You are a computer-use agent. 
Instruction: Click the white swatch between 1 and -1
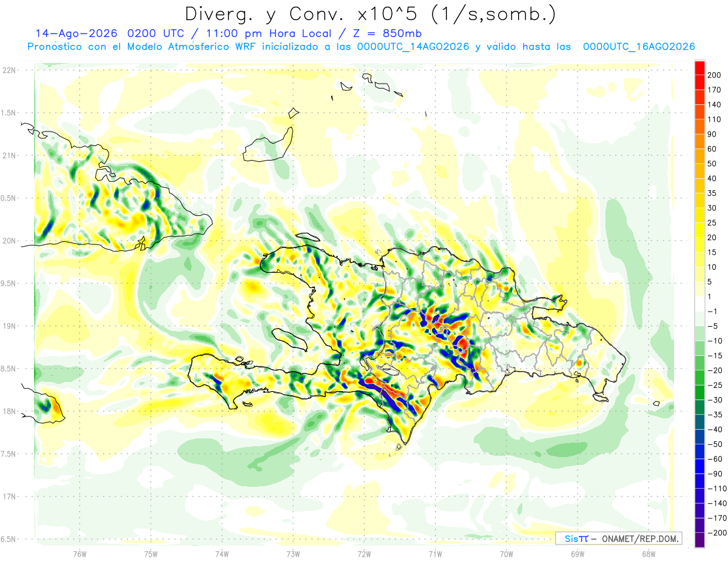tap(699, 304)
